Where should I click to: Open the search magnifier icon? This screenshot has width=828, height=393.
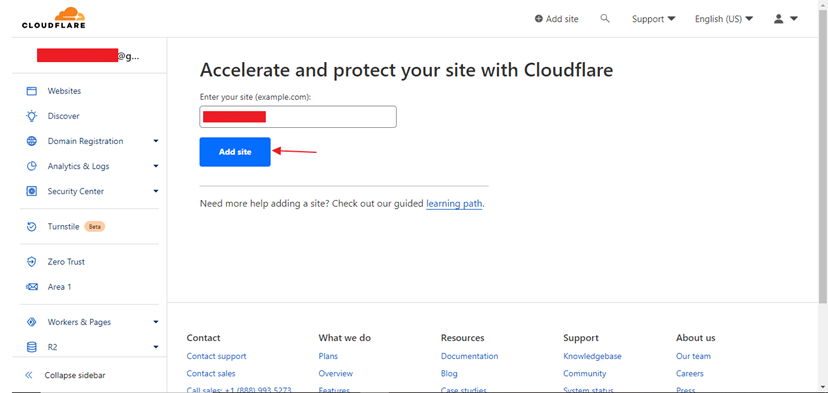pos(605,18)
